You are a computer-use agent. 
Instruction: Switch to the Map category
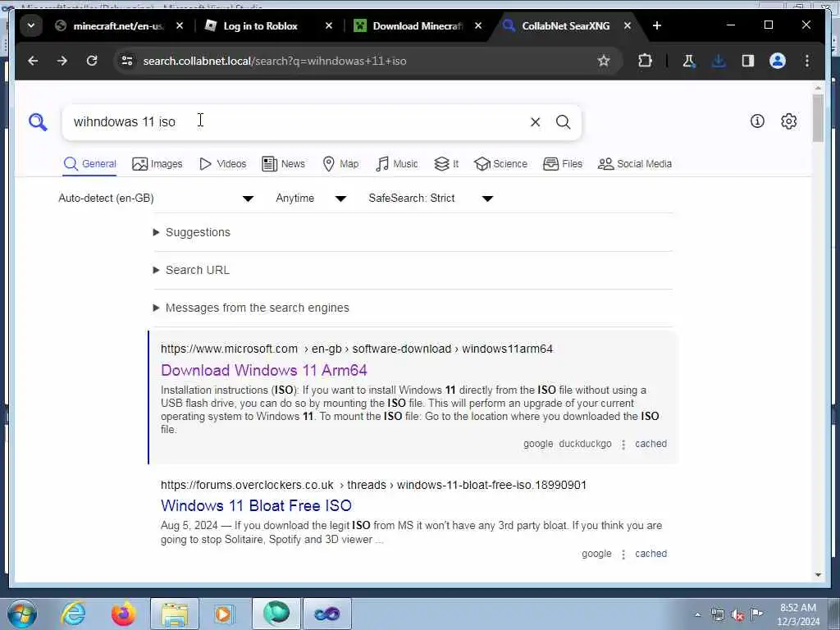[340, 164]
